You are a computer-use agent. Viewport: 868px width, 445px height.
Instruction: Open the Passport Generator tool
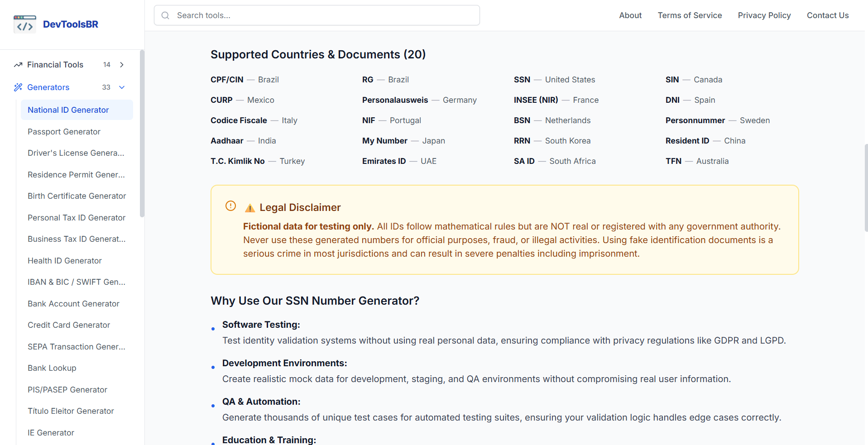(64, 132)
